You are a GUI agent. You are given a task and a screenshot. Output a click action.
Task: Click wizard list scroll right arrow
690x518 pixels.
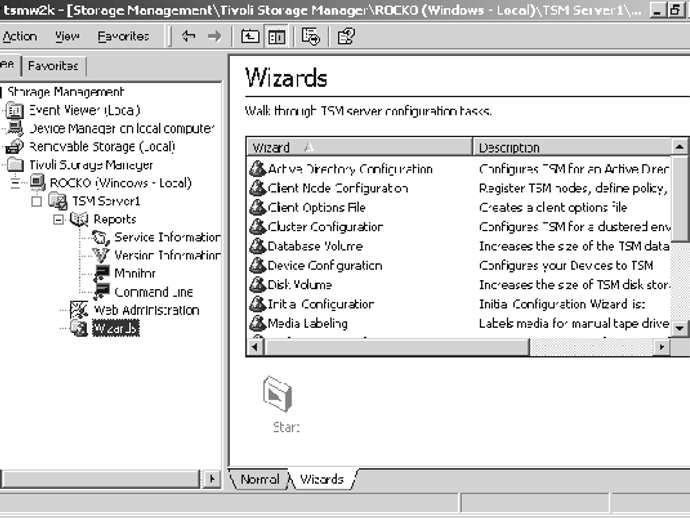tap(661, 347)
